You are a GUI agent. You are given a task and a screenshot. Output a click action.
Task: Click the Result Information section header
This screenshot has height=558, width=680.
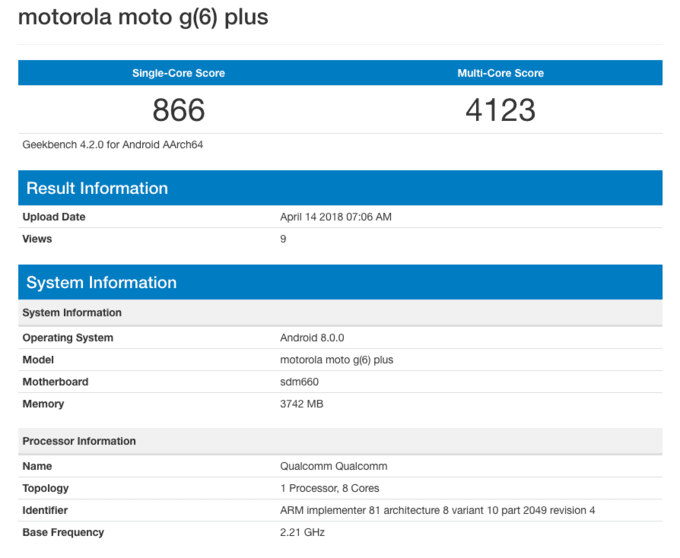(97, 188)
